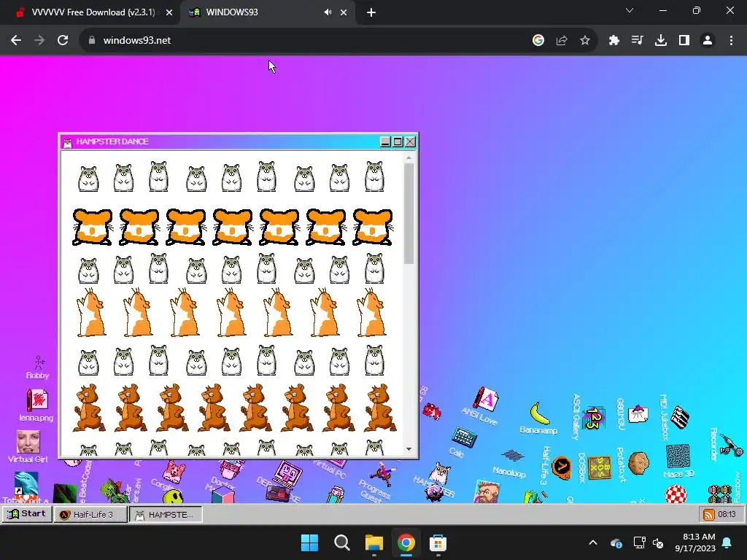View site info via lock icon
Screen dimensions: 747x560
coord(92,41)
